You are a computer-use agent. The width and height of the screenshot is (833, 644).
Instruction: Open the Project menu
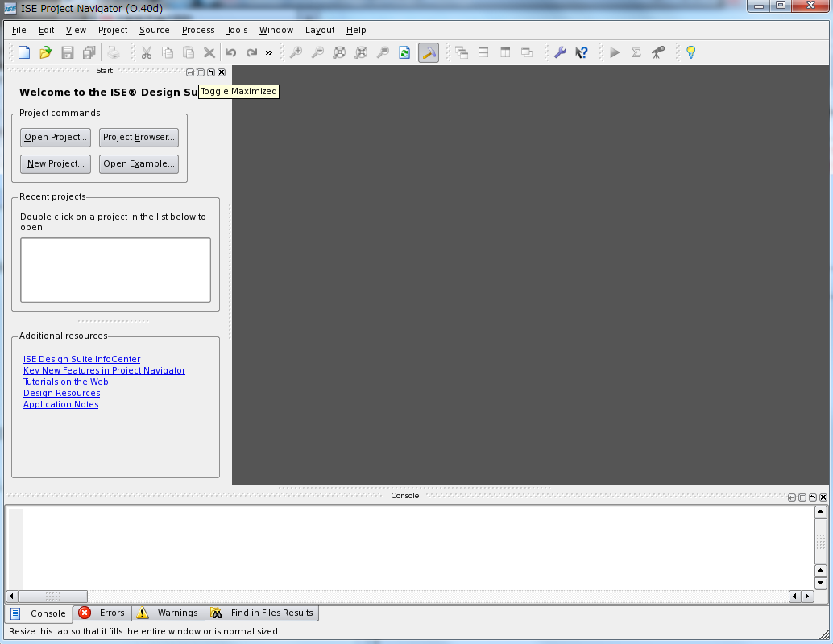pos(113,31)
